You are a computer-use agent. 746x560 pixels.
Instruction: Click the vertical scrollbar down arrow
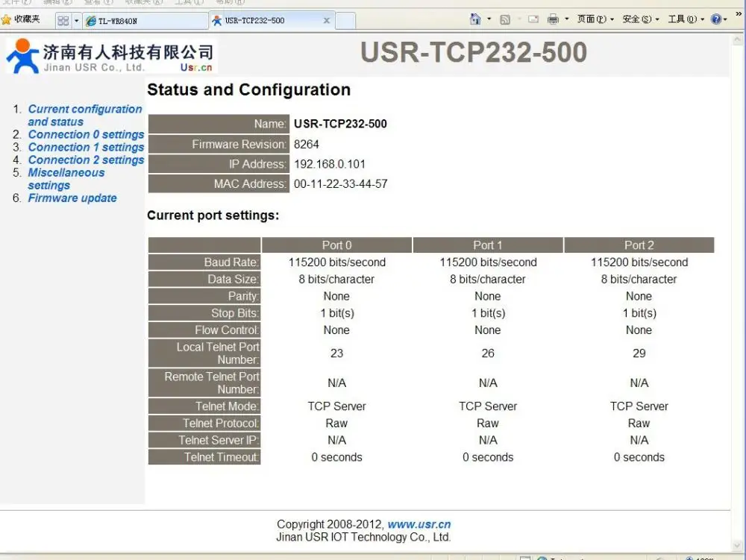pyautogui.click(x=738, y=545)
